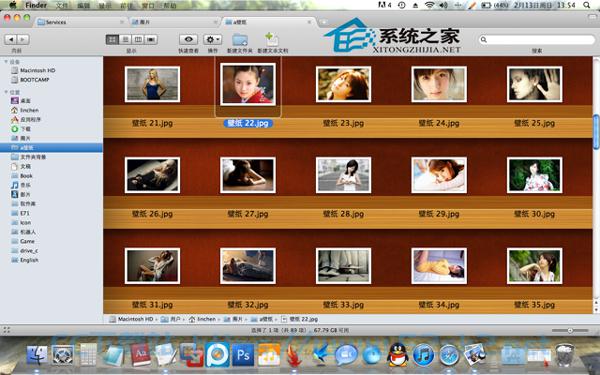Switch to column view
Image resolution: width=600 pixels, height=375 pixels.
(138, 39)
